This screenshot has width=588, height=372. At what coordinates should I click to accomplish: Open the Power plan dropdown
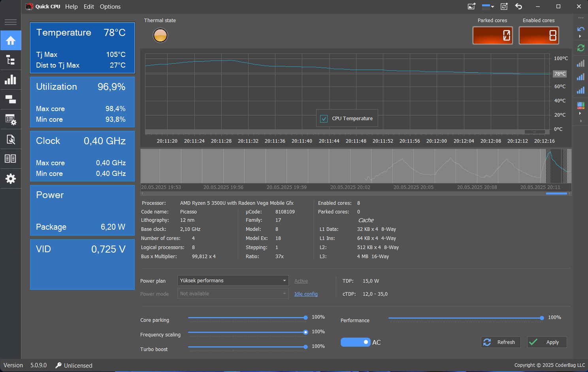tap(233, 281)
